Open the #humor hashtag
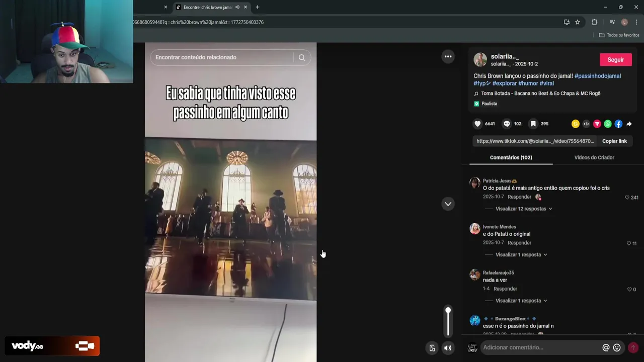This screenshot has width=644, height=362. coord(528,83)
